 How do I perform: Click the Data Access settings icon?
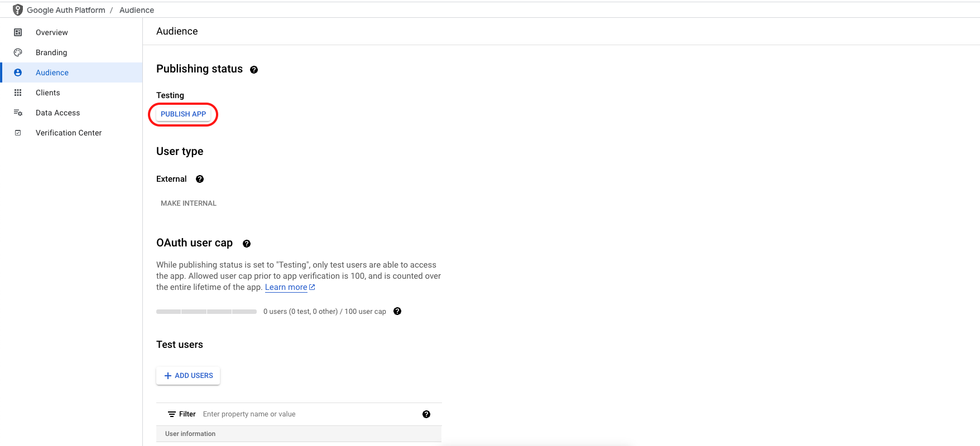tap(18, 113)
